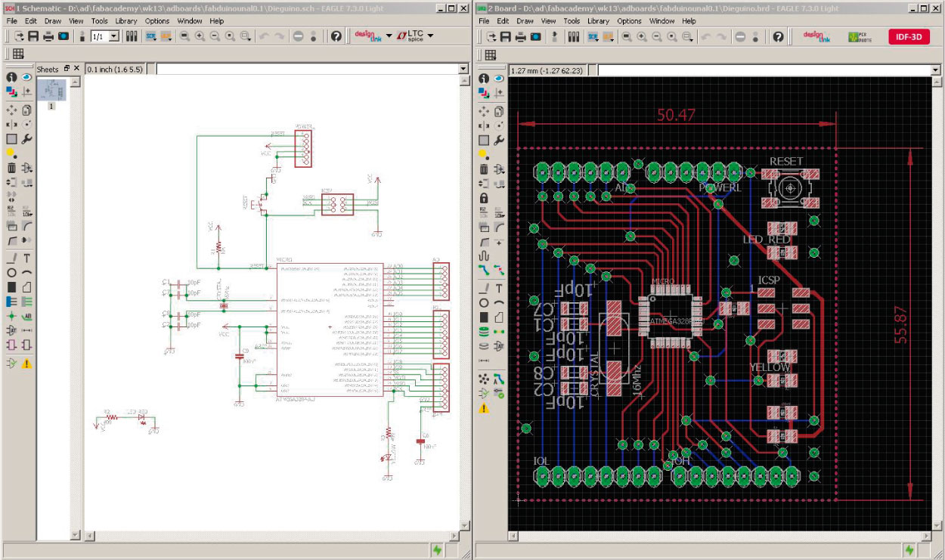Open Tools menu in Board window
The image size is (945, 560).
pyautogui.click(x=572, y=21)
